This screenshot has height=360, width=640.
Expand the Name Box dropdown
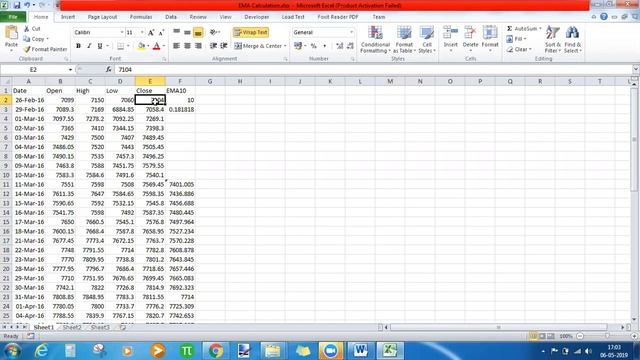(70, 70)
